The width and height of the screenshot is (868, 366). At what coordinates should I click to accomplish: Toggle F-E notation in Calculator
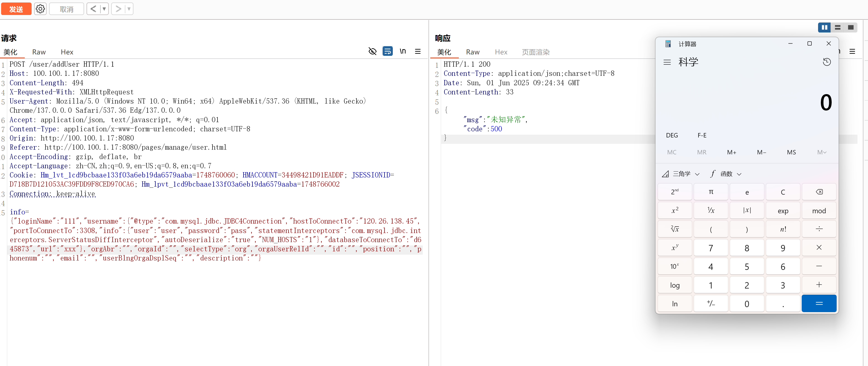pyautogui.click(x=702, y=135)
